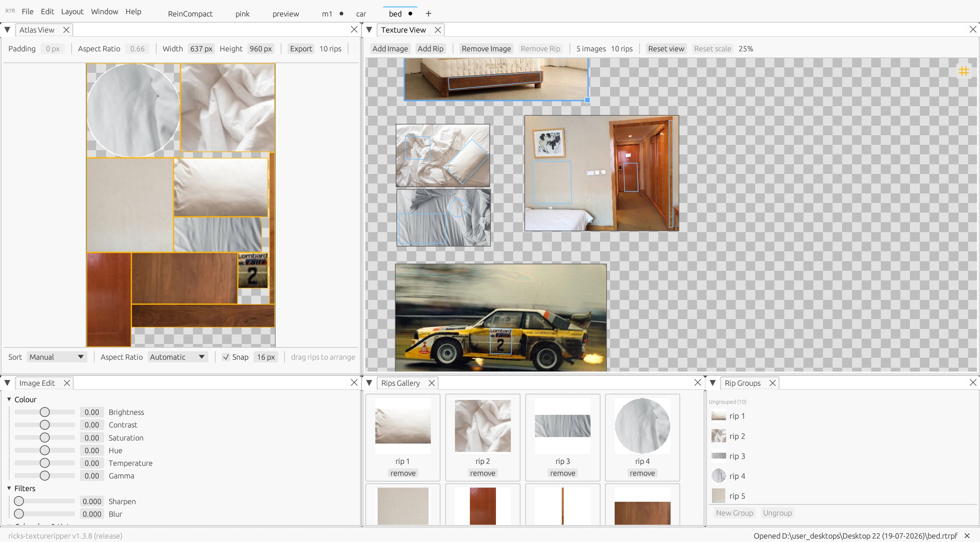Select the rally car image in Texture View
Image resolution: width=980 pixels, height=542 pixels.
coord(501,318)
